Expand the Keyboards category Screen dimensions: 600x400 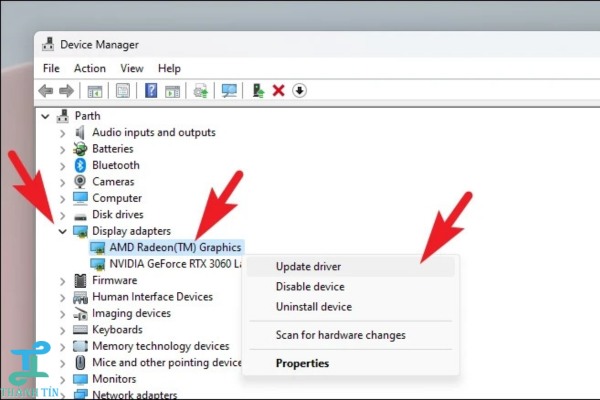(x=63, y=330)
